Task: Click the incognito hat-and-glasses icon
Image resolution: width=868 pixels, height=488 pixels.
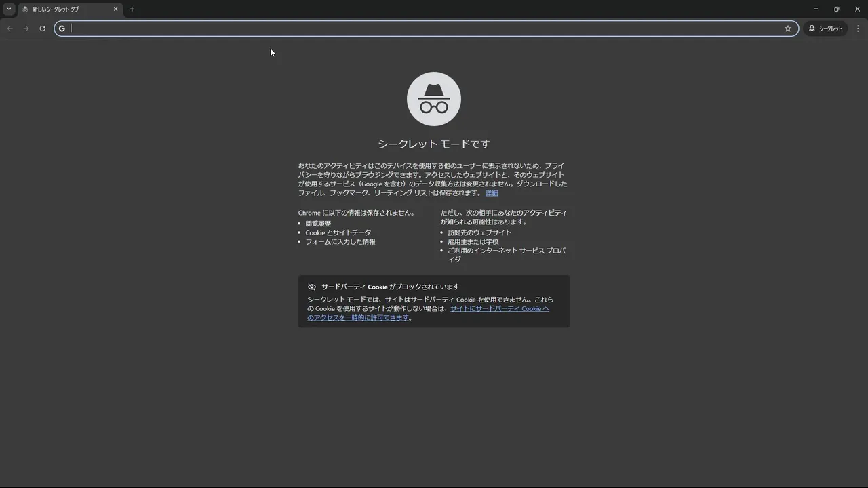Action: [x=434, y=99]
